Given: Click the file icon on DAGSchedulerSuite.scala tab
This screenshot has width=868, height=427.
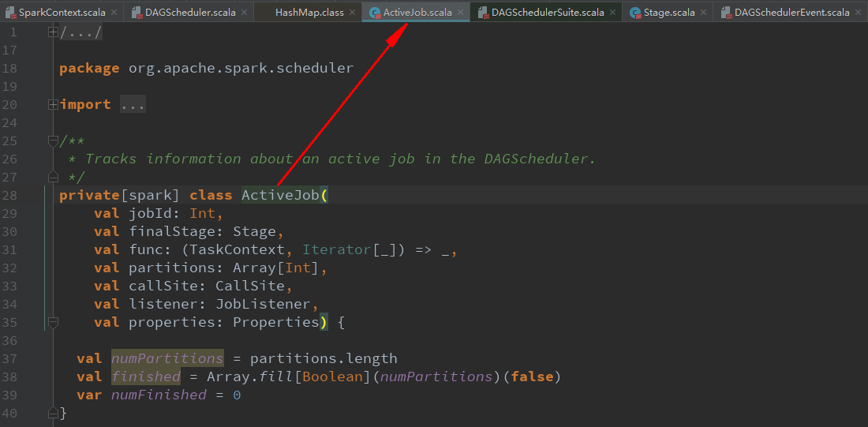Looking at the screenshot, I should click(483, 12).
